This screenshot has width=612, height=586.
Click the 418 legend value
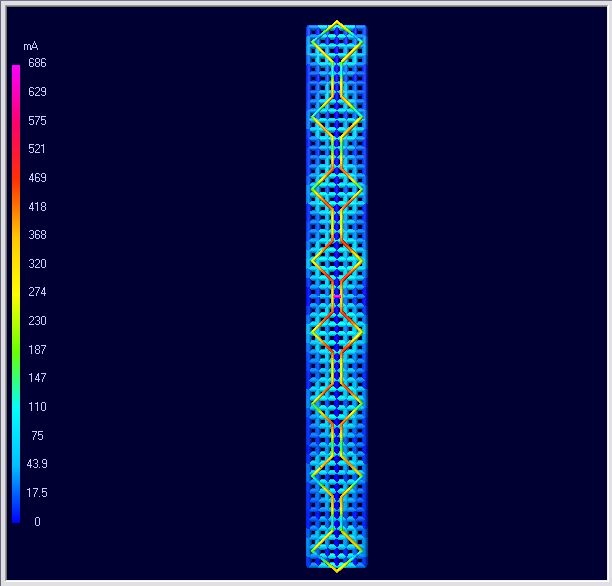(37, 207)
